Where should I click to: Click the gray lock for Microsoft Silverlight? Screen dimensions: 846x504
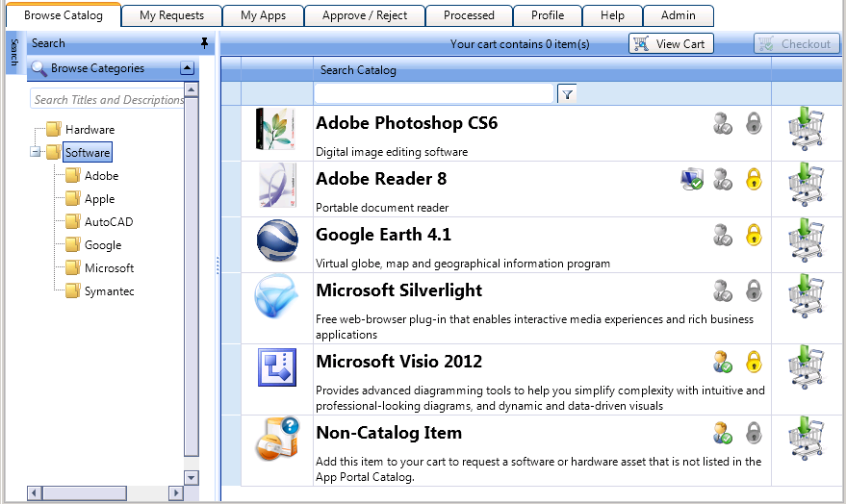coord(754,290)
